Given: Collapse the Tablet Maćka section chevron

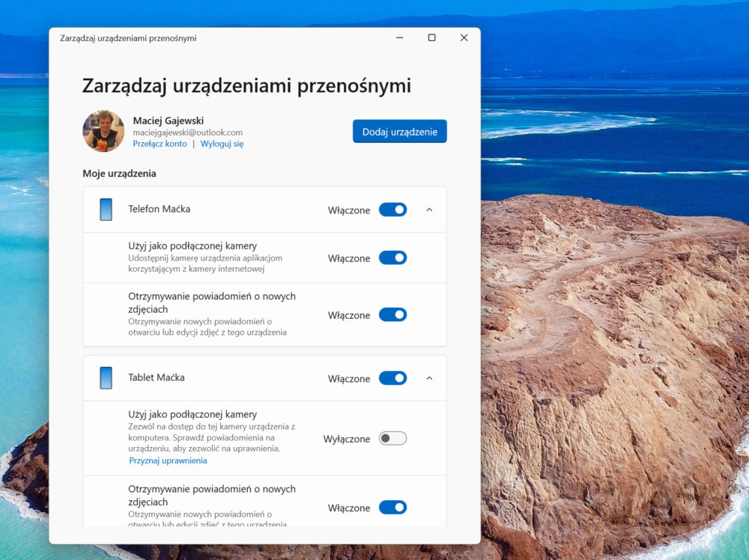Looking at the screenshot, I should pos(429,378).
